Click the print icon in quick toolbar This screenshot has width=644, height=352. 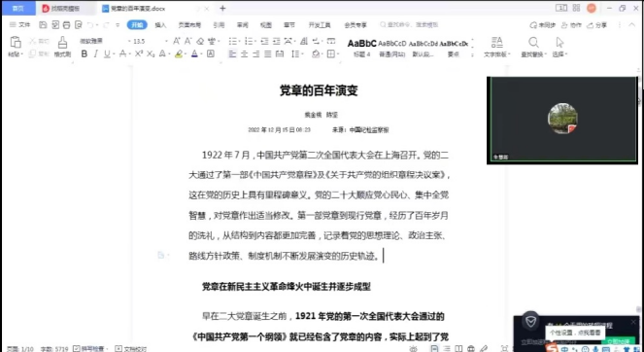point(66,25)
